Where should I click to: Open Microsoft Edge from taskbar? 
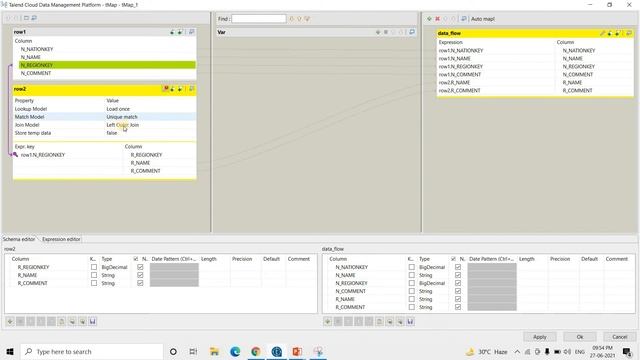point(235,351)
